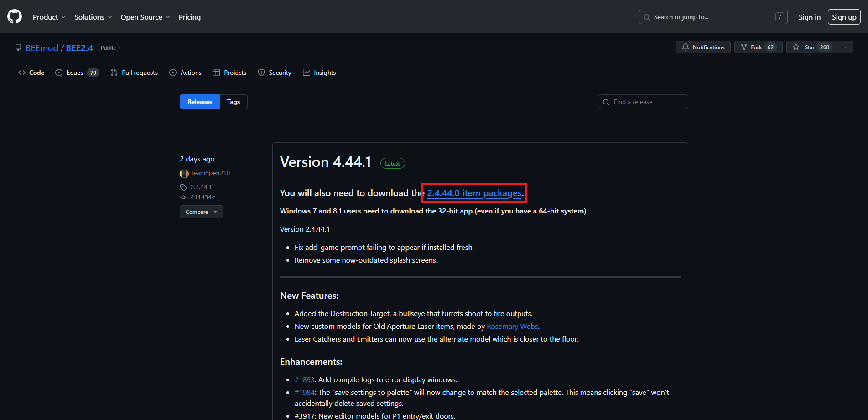868x420 pixels.
Task: Open the Rosemary Webs link
Action: coord(512,327)
